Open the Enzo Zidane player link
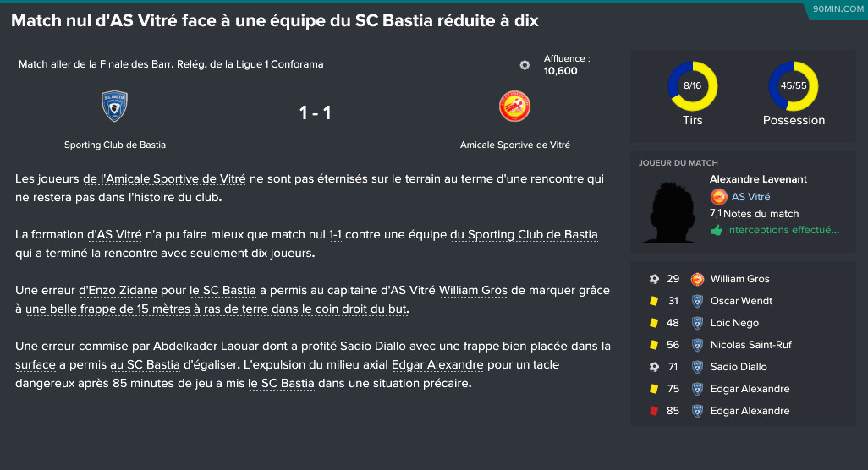868x470 pixels. tap(118, 290)
